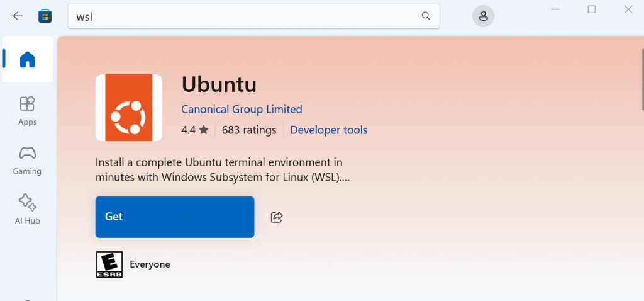
Task: Open the Gaming section icon
Action: pos(28,152)
